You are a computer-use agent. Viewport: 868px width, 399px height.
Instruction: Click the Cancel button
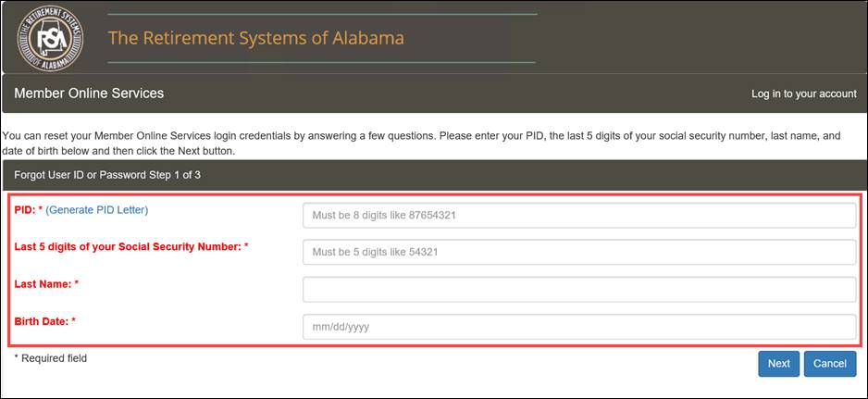[x=830, y=364]
